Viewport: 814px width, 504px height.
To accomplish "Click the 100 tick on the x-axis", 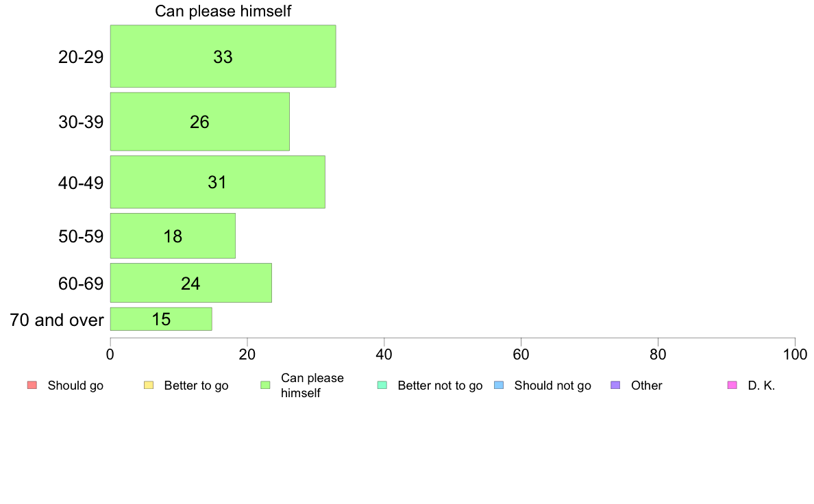I will (795, 355).
